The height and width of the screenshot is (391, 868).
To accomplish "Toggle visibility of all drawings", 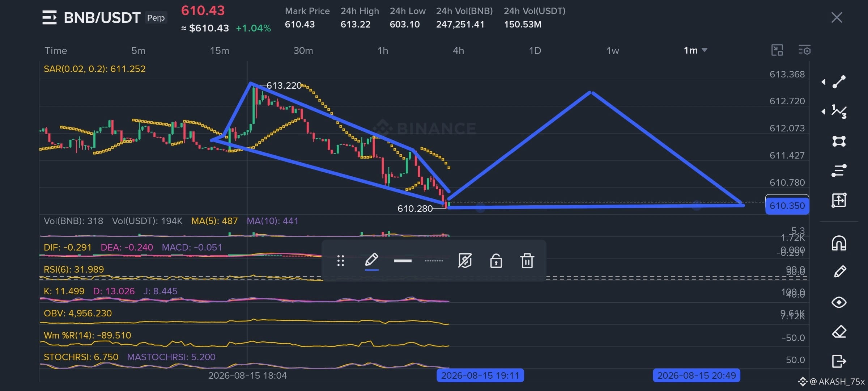I will click(x=839, y=302).
